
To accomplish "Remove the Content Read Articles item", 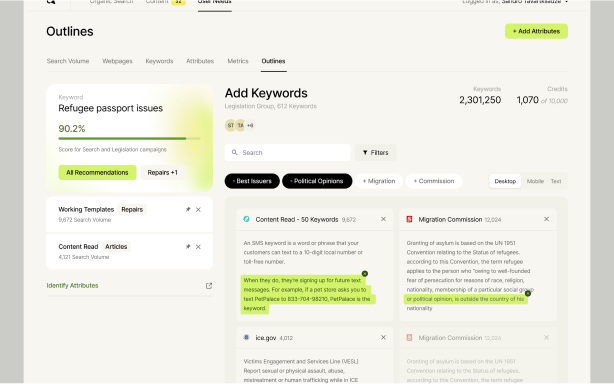I will coord(198,247).
